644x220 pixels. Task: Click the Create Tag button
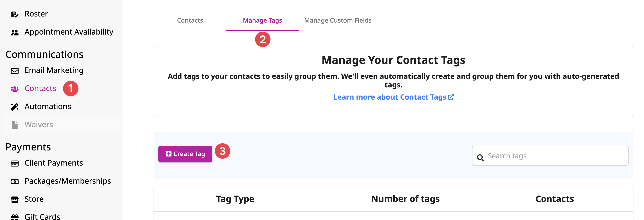point(185,154)
